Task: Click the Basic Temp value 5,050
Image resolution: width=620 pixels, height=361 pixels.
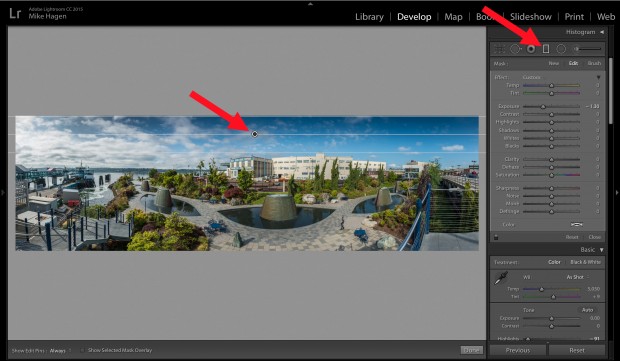Action: click(594, 289)
